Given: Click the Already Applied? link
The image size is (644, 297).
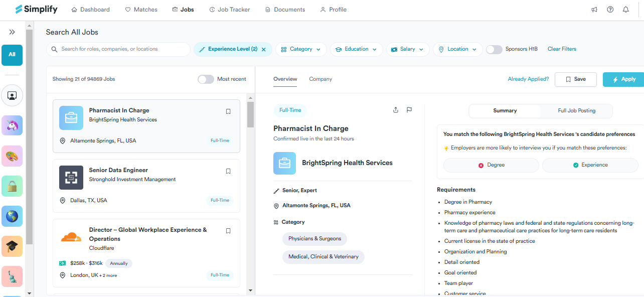Looking at the screenshot, I should pyautogui.click(x=528, y=79).
